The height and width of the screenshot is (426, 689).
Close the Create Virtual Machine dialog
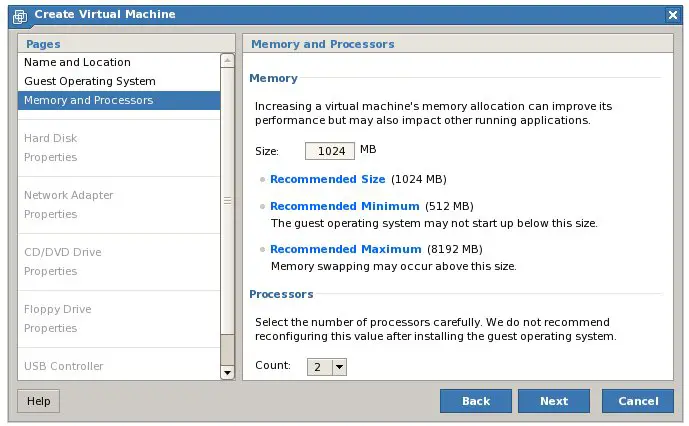point(672,15)
